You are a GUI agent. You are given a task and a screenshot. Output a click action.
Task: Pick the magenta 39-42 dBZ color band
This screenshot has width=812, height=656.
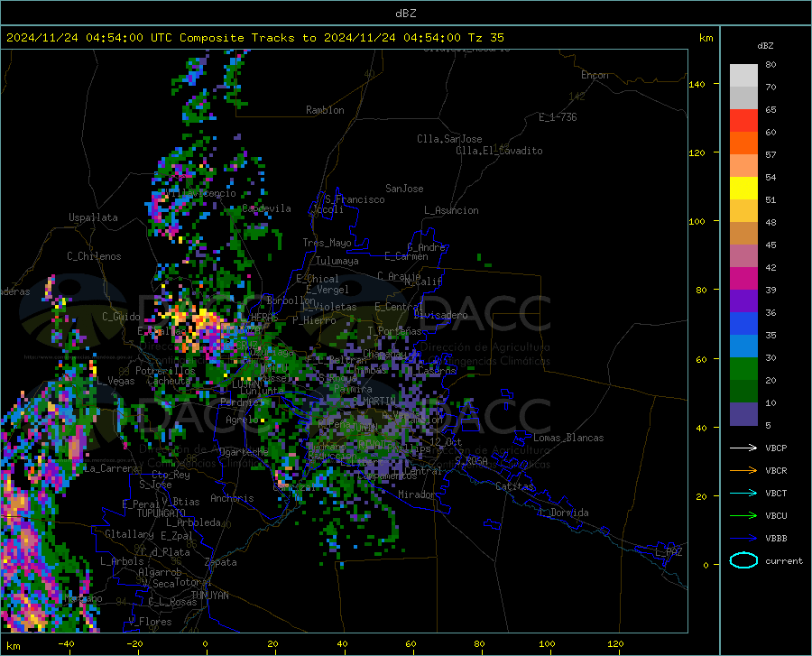click(x=743, y=279)
